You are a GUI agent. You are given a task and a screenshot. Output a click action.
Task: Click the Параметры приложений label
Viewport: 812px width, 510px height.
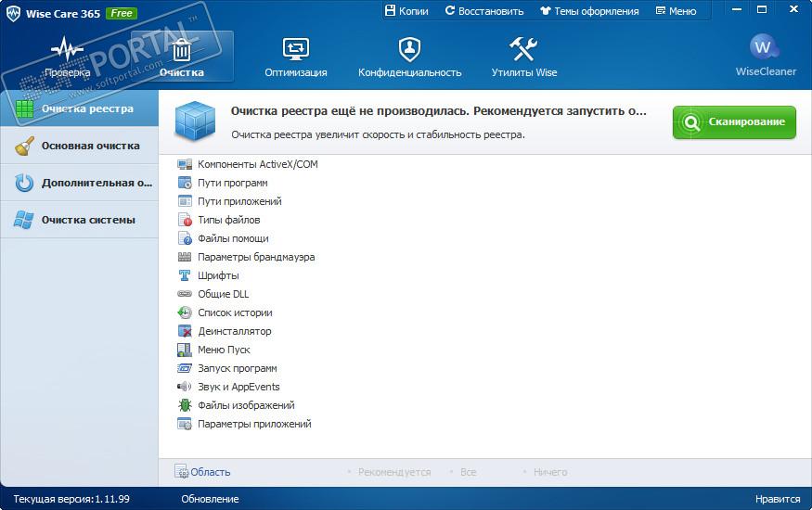coord(255,424)
